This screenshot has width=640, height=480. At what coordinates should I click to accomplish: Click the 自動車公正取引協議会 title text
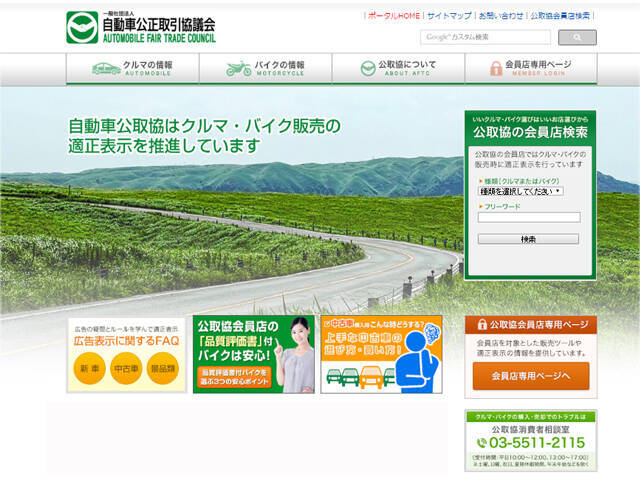[159, 25]
